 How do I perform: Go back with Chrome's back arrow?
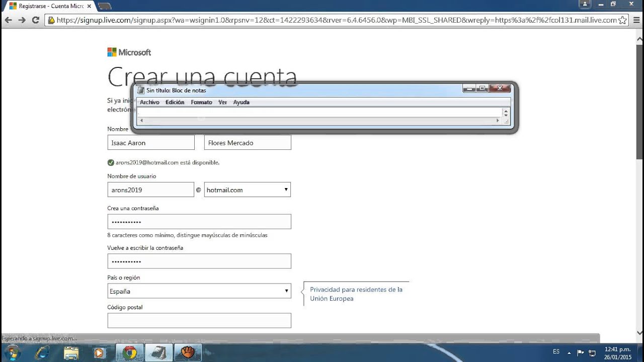point(9,21)
